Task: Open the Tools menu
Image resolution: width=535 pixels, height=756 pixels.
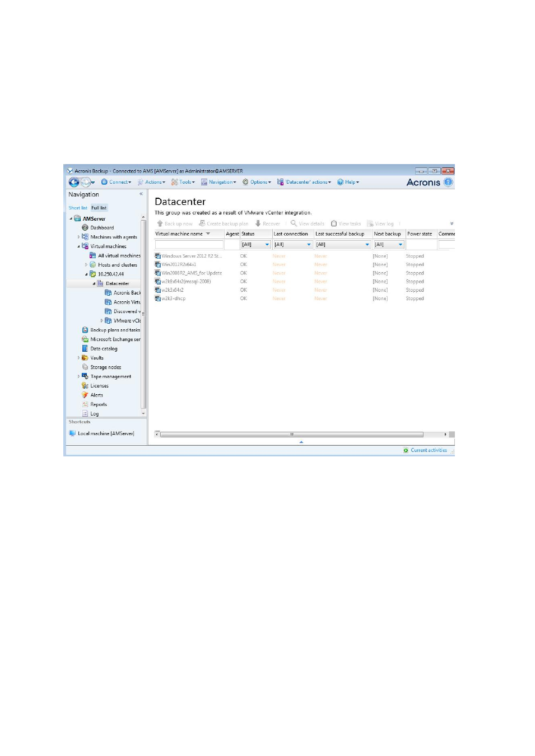Action: pos(183,182)
